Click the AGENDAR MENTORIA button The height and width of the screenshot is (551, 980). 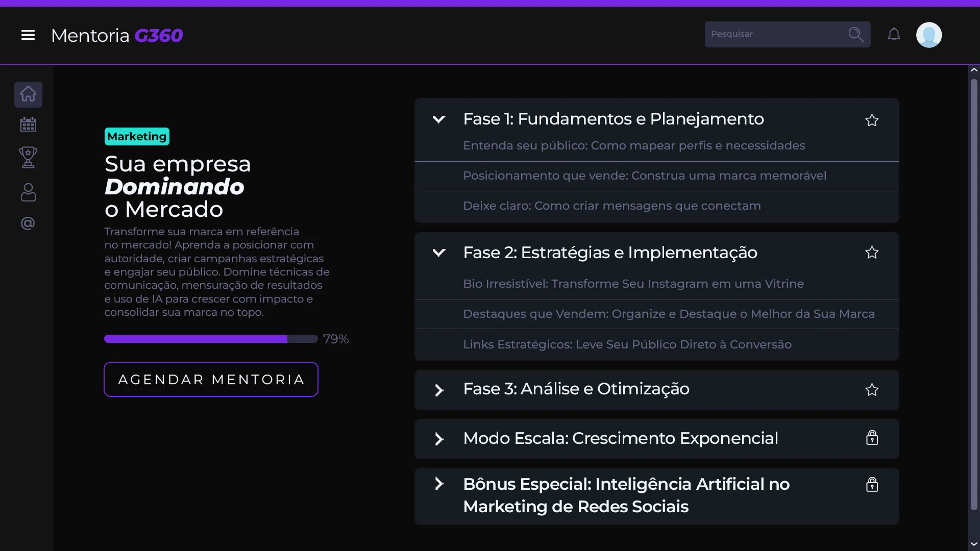211,379
